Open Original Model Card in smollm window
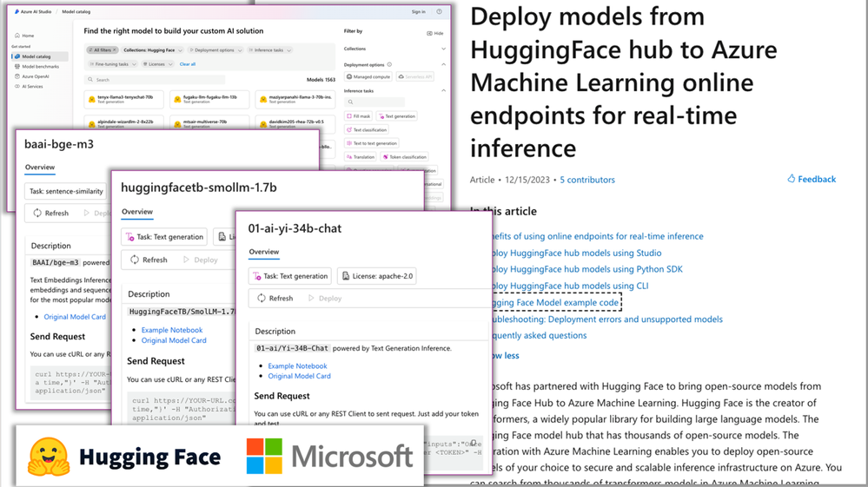 (174, 340)
